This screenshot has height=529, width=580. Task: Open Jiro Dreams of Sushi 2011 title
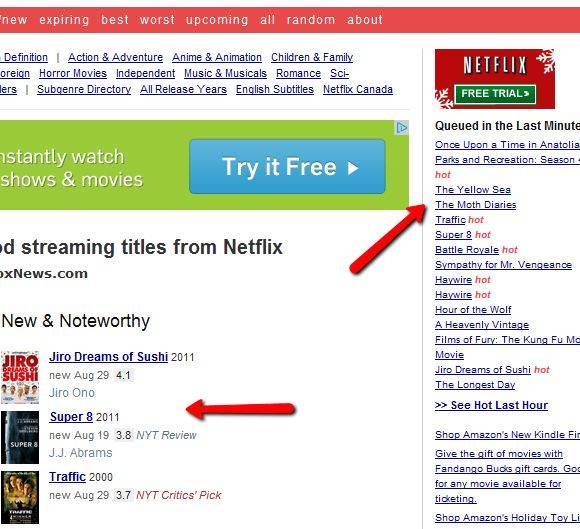click(108, 357)
